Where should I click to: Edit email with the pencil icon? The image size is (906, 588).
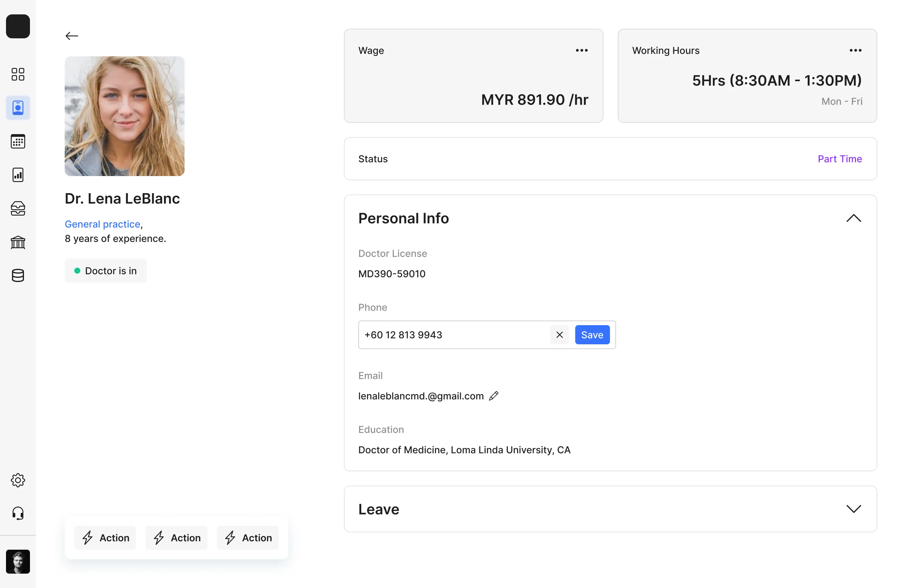coord(494,396)
